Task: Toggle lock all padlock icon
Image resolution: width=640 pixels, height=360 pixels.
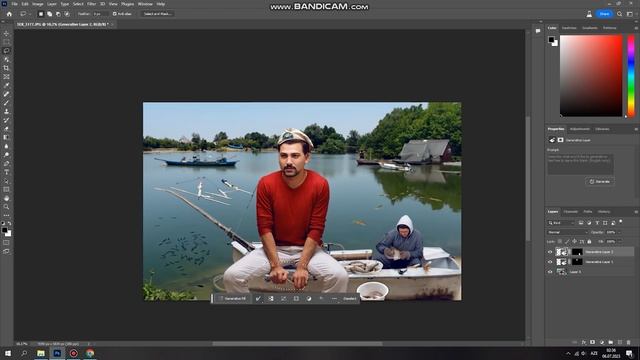Action: 589,242
